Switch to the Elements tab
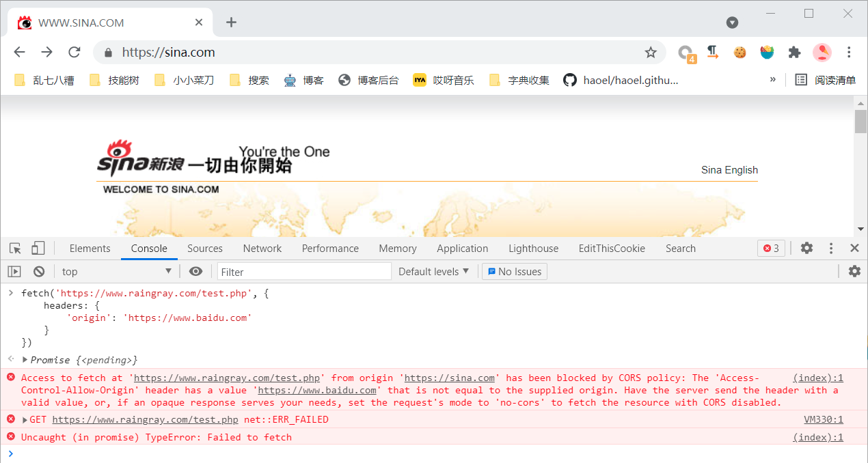Screen dimensions: 868x463 click(90, 249)
